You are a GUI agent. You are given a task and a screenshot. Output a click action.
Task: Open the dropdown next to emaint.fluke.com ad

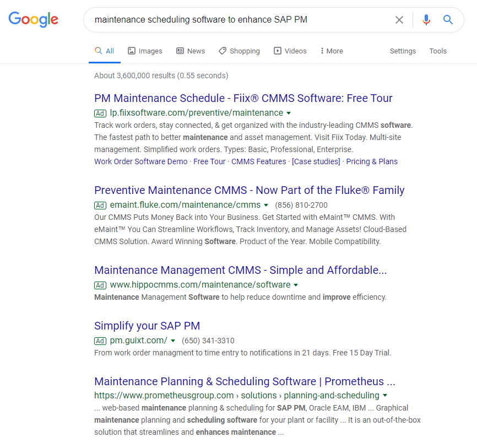tap(266, 204)
